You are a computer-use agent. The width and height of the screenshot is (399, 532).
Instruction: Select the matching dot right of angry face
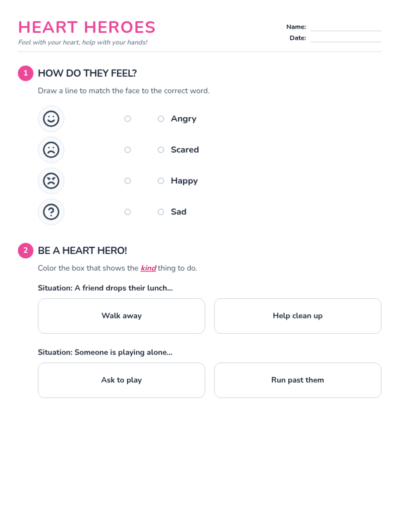[x=127, y=181]
